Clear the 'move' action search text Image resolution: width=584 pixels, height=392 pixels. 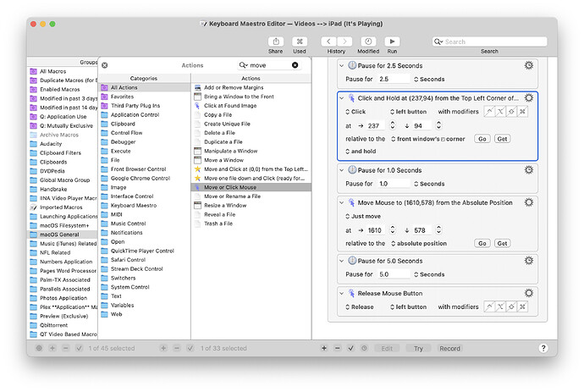pyautogui.click(x=295, y=65)
